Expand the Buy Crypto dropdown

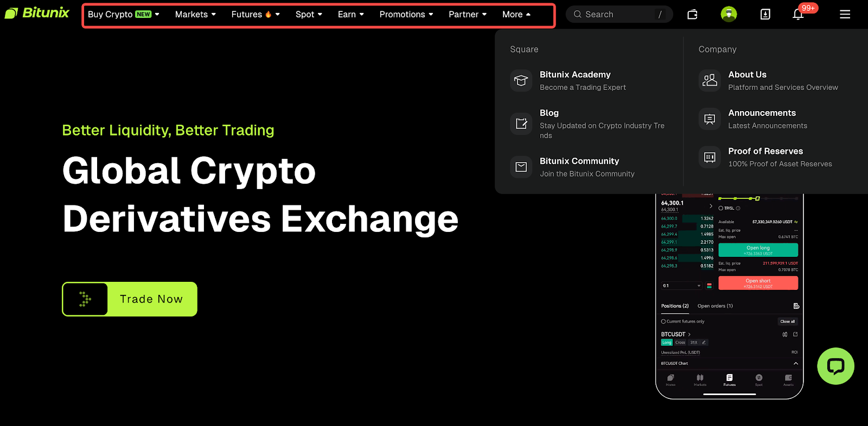click(124, 15)
